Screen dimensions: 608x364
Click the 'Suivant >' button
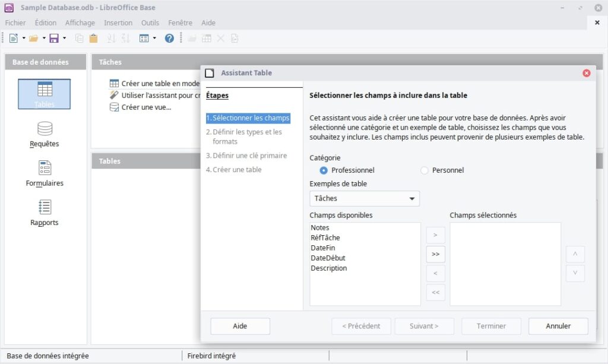tap(424, 326)
